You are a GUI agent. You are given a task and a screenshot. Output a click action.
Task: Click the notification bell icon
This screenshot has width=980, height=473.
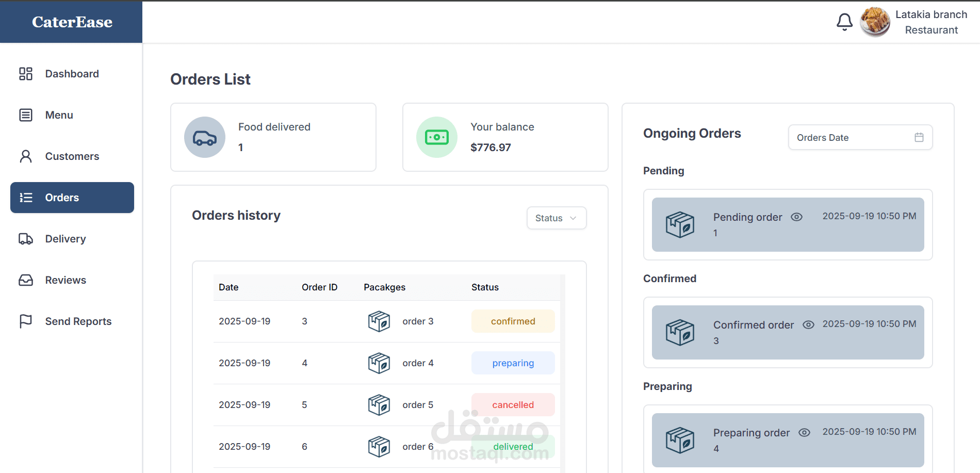point(844,22)
